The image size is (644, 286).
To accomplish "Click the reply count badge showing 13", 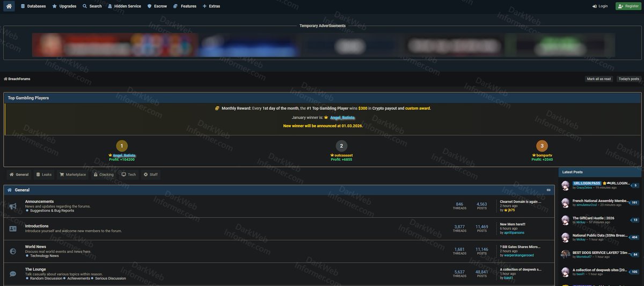I will (x=635, y=220).
